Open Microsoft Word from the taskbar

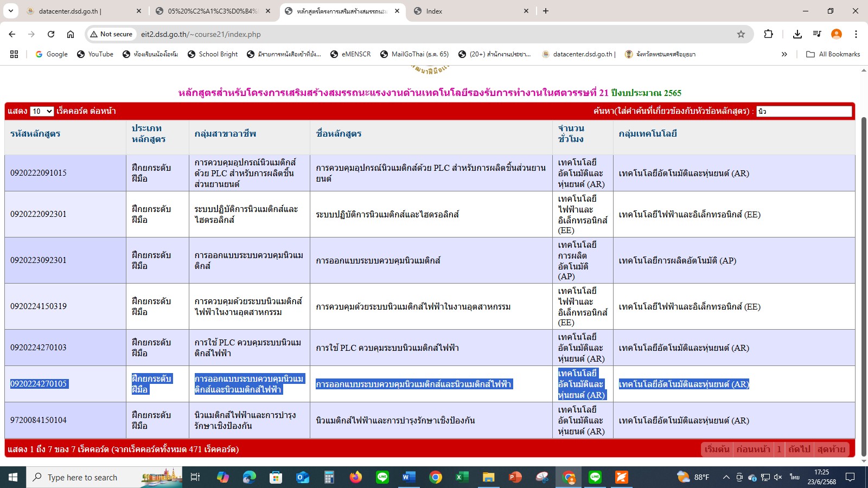[x=409, y=477]
